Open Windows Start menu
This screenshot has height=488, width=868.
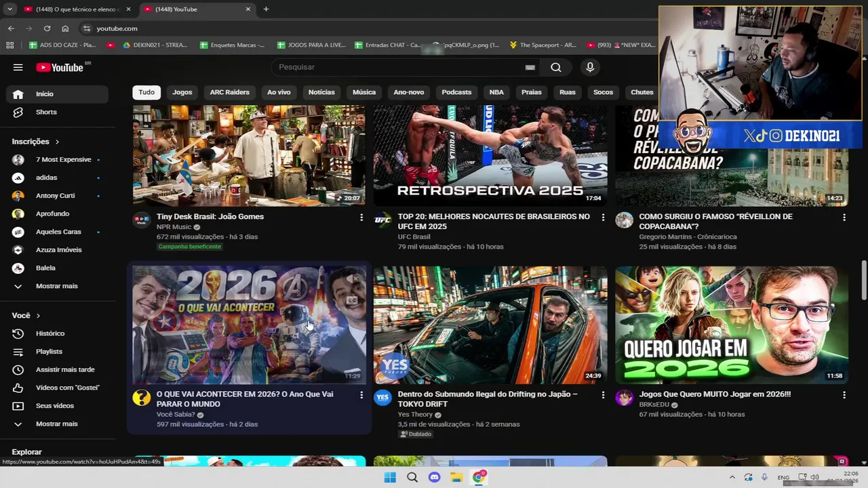coord(390,477)
